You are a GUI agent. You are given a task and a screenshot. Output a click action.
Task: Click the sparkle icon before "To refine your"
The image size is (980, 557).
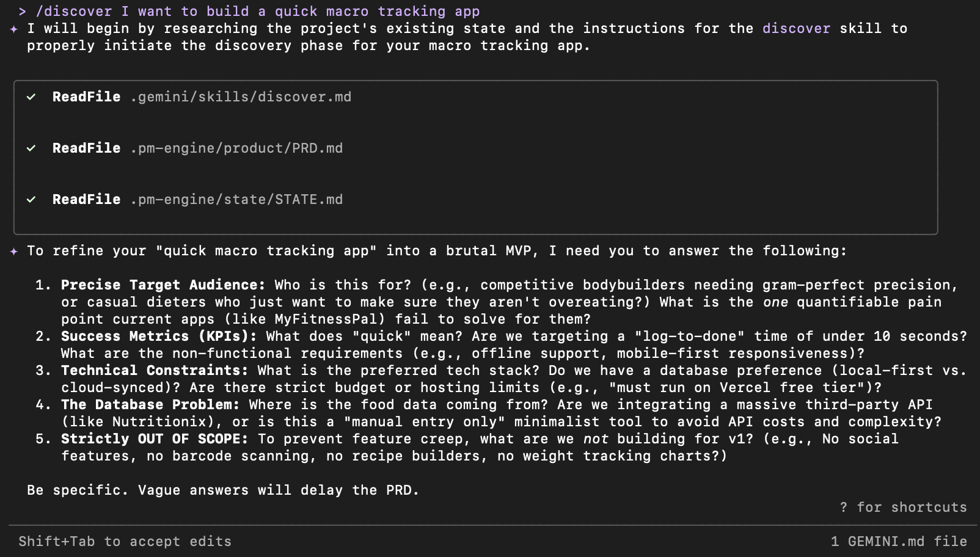click(x=14, y=251)
